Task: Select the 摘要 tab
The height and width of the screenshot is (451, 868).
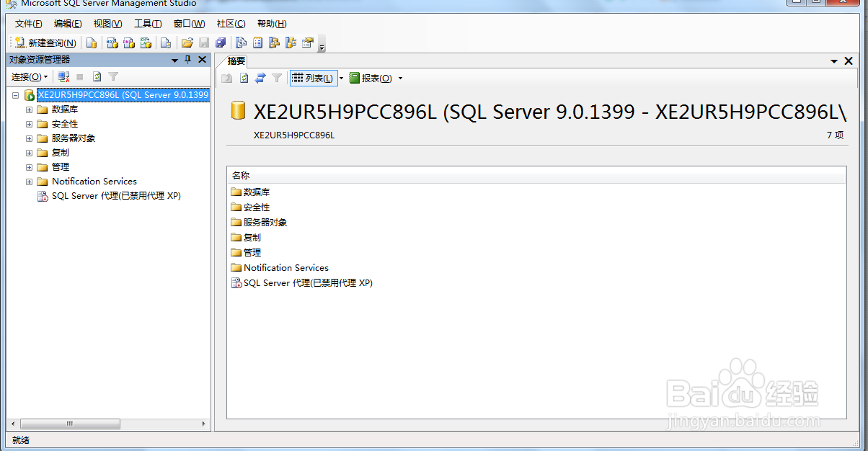Action: pyautogui.click(x=236, y=61)
